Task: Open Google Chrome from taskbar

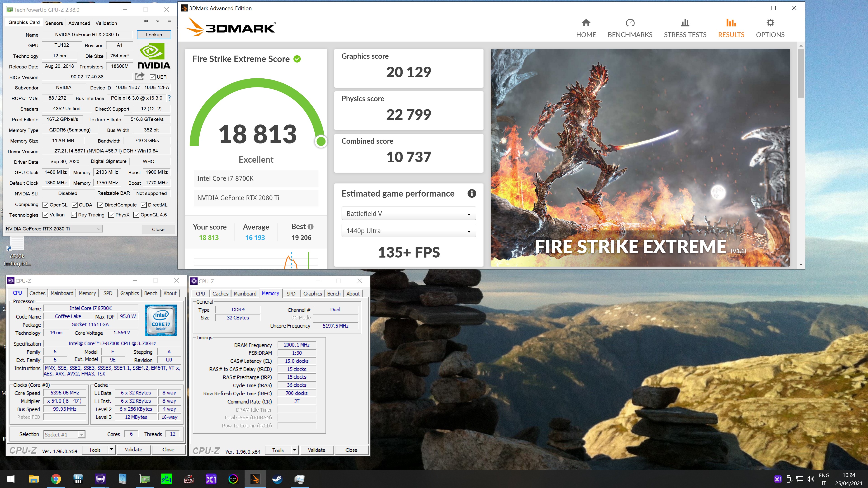Action: pos(56,479)
